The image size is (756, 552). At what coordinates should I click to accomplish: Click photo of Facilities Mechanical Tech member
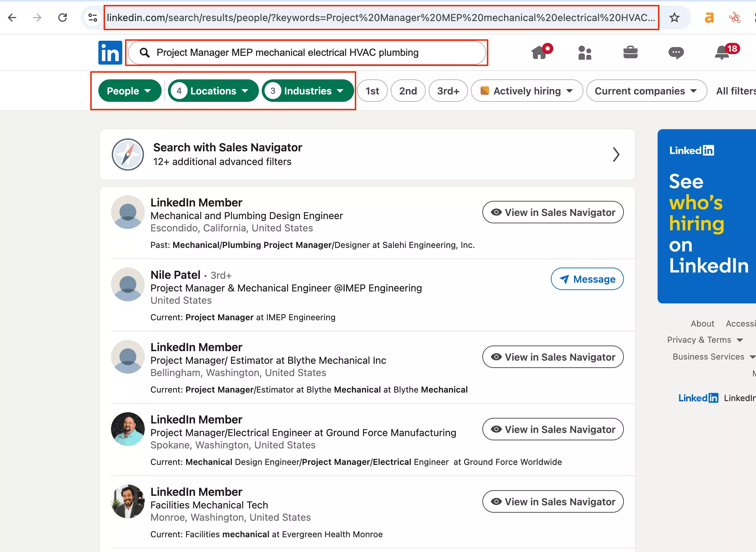tap(128, 501)
